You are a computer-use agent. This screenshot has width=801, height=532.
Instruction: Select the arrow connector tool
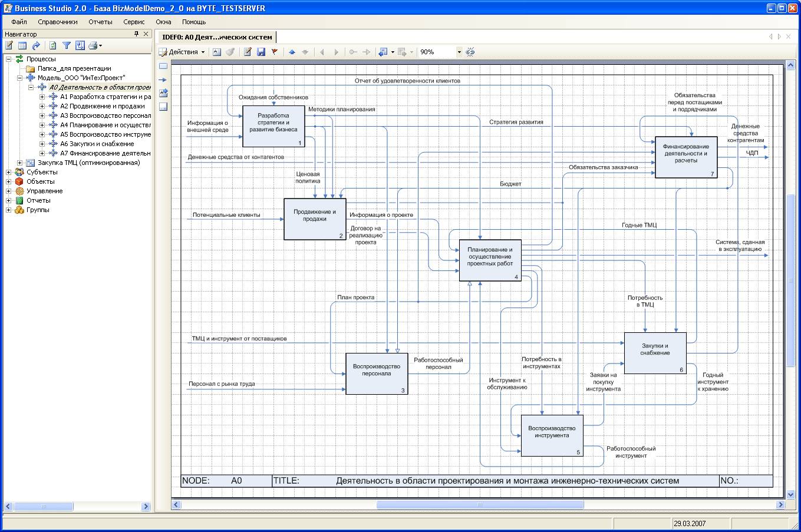tap(163, 79)
